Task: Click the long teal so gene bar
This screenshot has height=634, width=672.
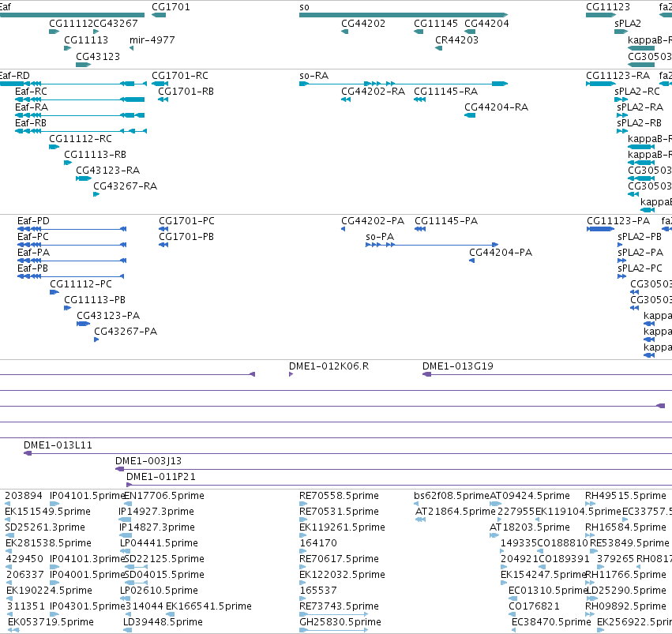Action: [404, 15]
